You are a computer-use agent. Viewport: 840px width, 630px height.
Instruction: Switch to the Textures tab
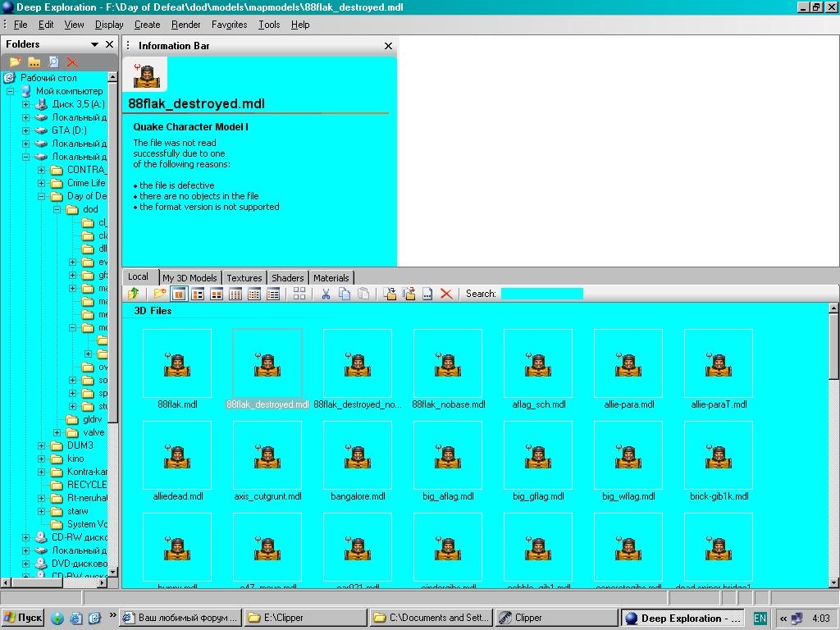(x=244, y=278)
